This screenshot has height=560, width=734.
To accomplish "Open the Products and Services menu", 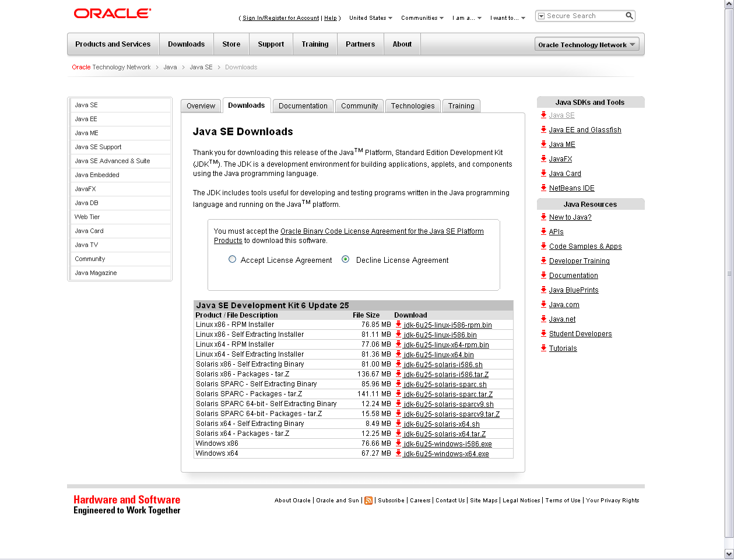I will 113,44.
